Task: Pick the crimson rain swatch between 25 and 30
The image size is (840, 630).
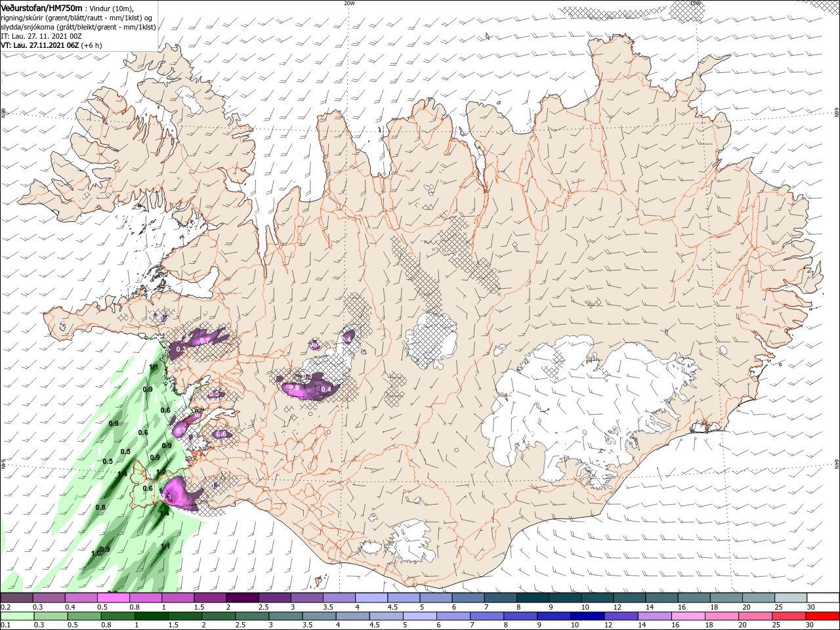Action: coord(788,616)
